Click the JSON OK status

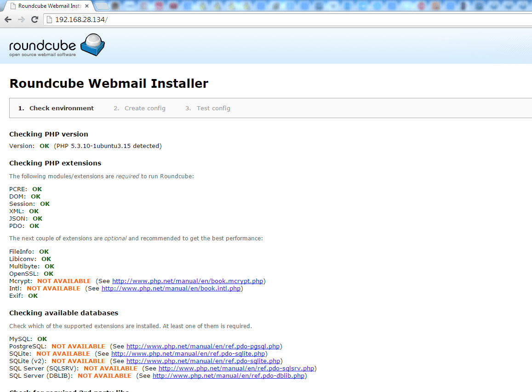tap(37, 219)
